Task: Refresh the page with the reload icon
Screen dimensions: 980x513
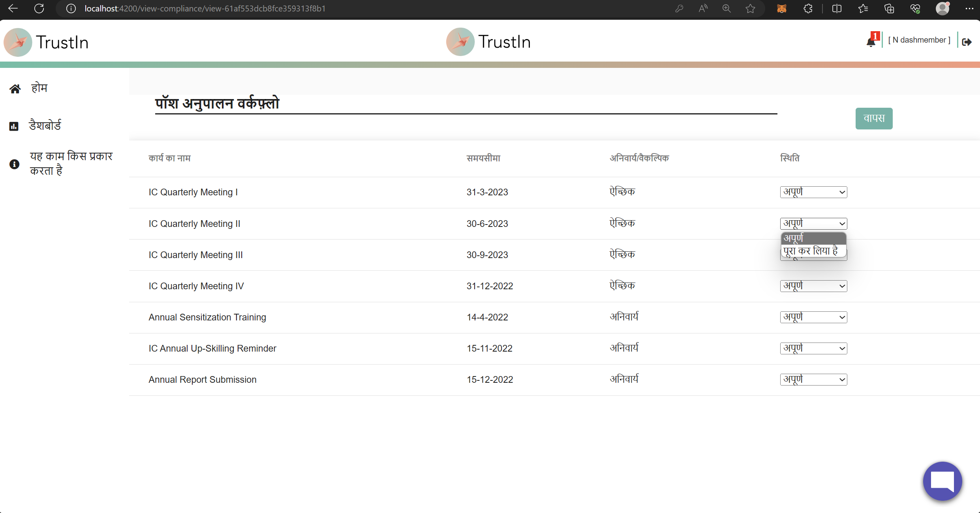Action: tap(39, 8)
